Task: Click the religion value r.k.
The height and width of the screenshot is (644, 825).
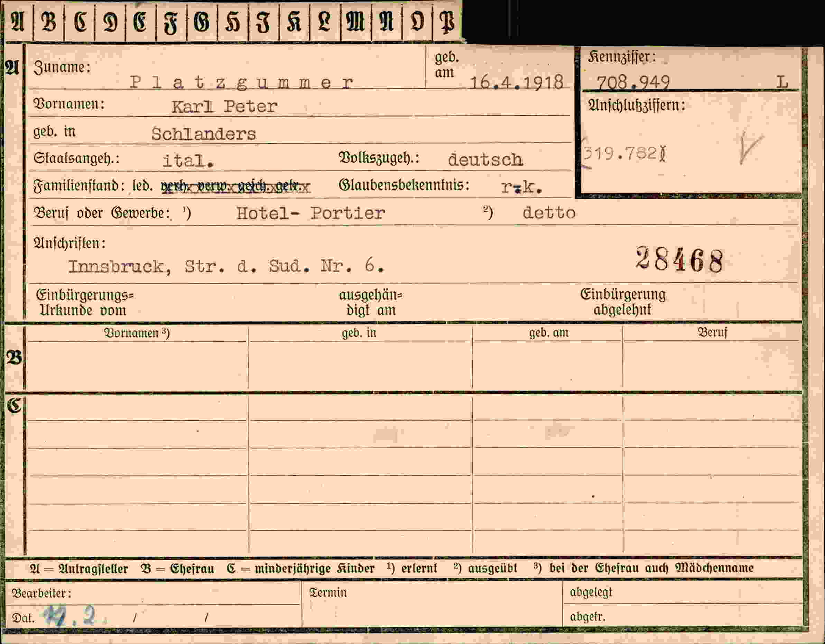Action: (x=522, y=187)
